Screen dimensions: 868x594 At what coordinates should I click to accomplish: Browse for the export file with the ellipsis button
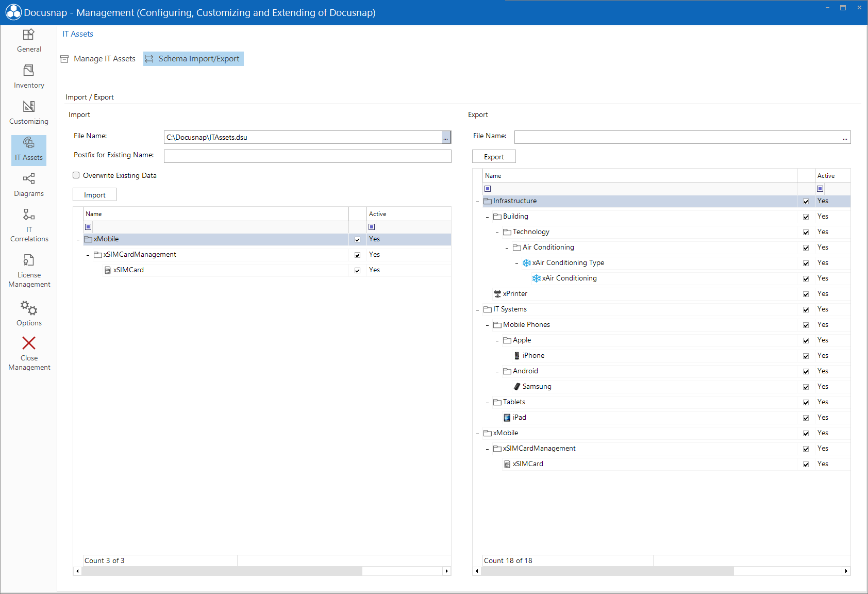pyautogui.click(x=845, y=137)
